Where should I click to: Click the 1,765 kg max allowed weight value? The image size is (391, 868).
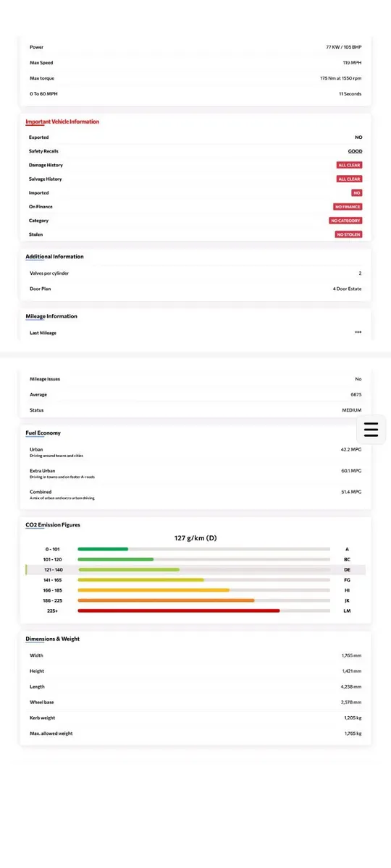[x=353, y=733]
